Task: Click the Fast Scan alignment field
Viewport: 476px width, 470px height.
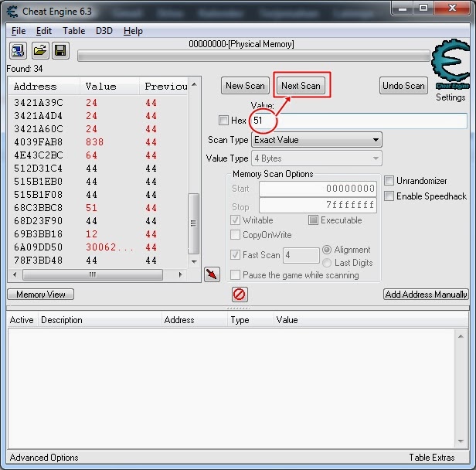Action: tap(301, 255)
